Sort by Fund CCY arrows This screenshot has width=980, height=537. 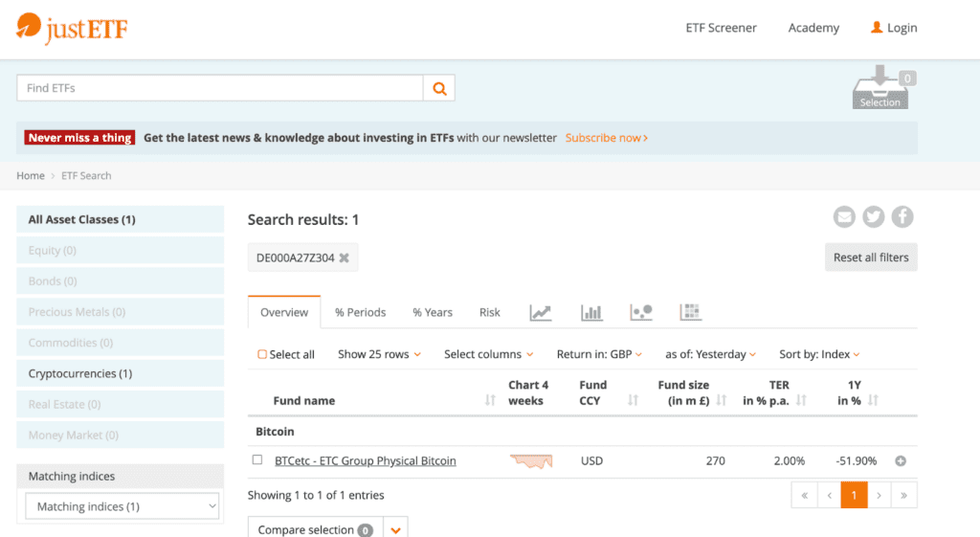[x=634, y=400]
